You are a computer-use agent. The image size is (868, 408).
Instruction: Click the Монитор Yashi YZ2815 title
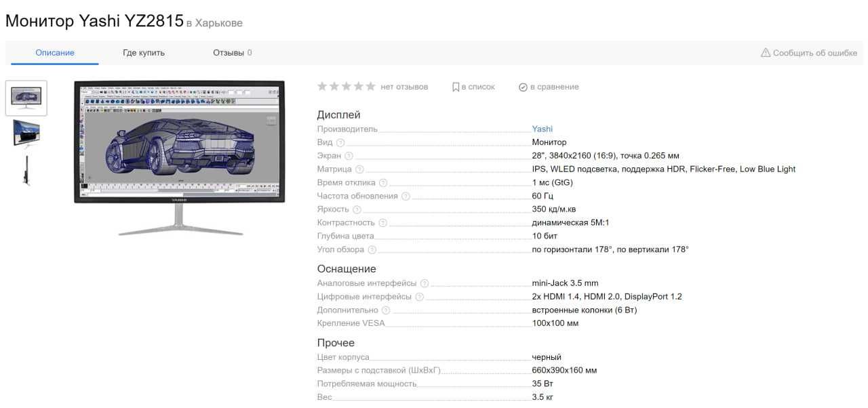tap(94, 21)
